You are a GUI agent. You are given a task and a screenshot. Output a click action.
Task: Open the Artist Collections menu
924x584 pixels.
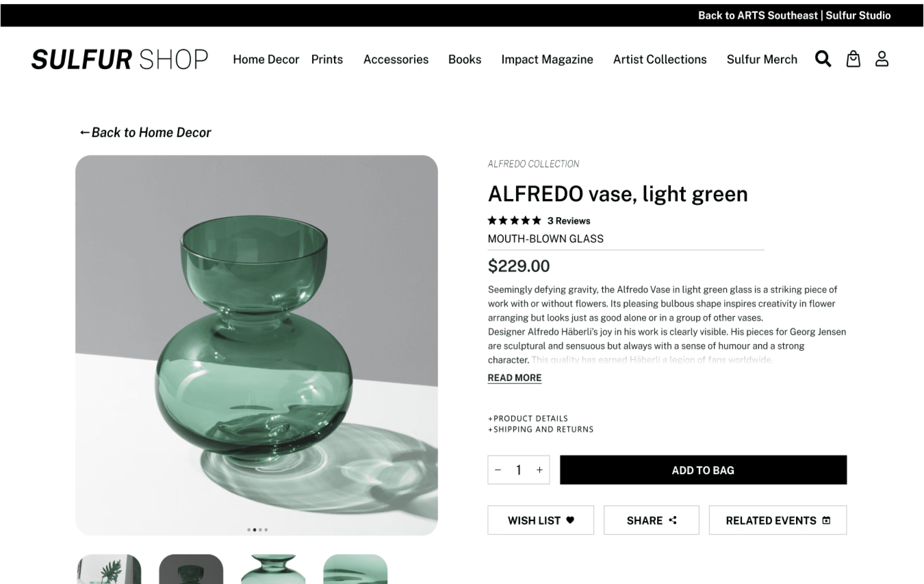tap(660, 59)
